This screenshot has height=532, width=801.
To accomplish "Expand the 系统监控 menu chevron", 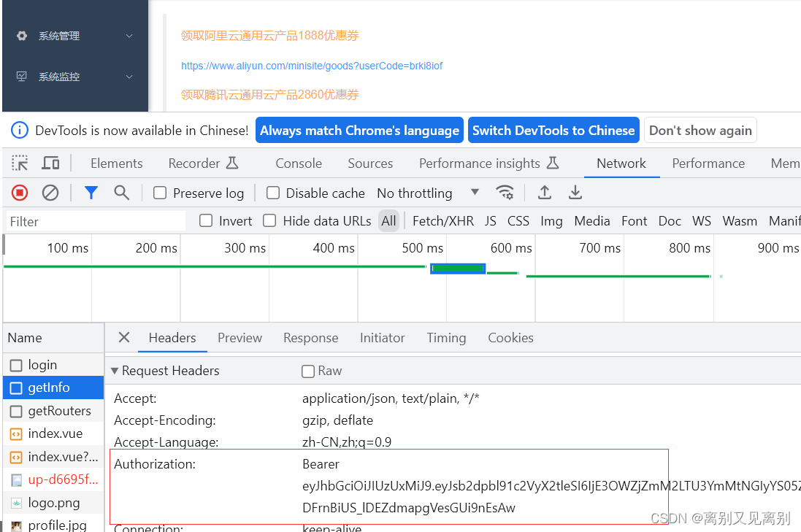I will (129, 77).
